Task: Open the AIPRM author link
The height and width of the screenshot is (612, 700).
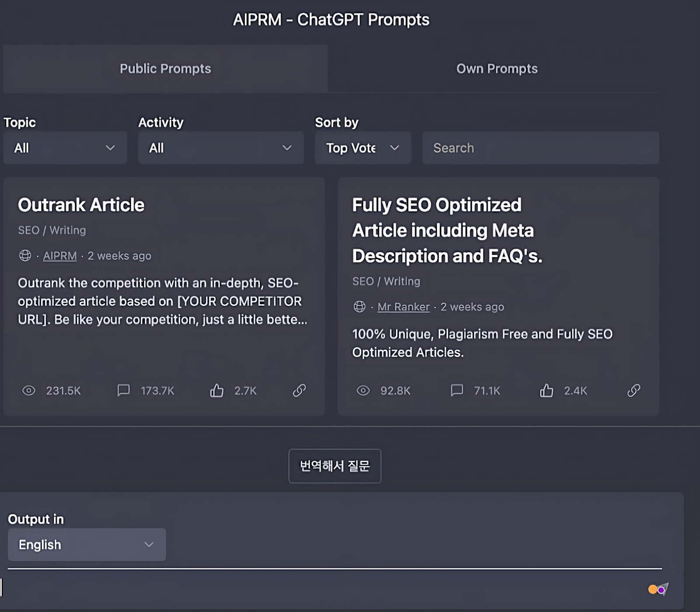Action: tap(60, 256)
